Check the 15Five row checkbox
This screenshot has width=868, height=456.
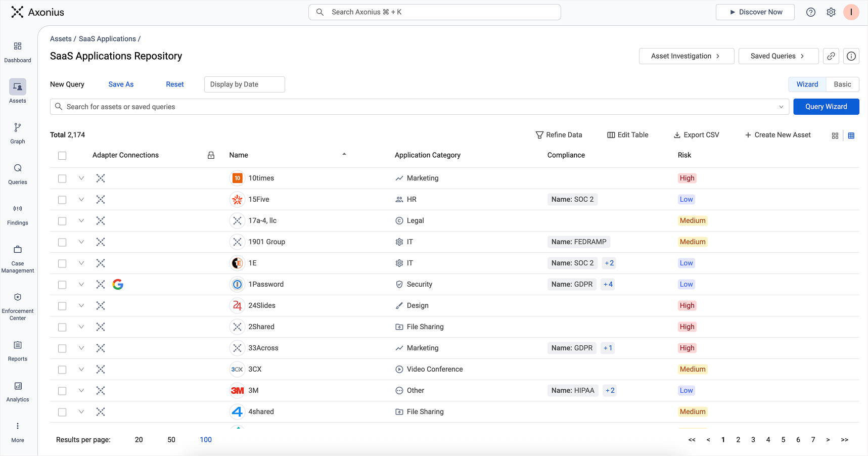62,200
